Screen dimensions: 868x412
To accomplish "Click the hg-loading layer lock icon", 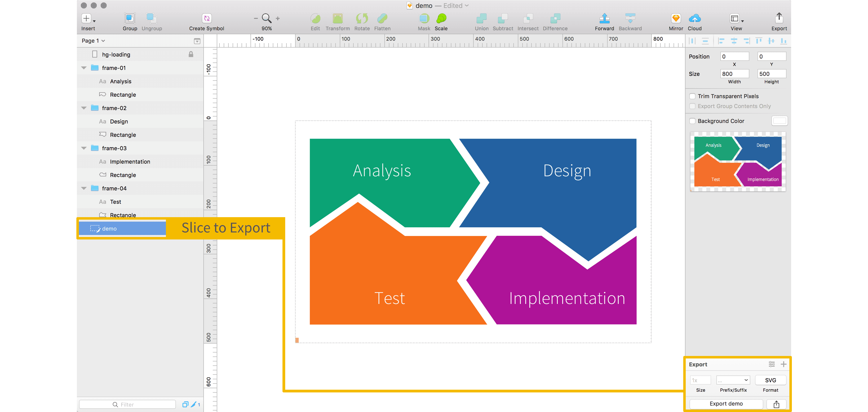I will click(191, 54).
